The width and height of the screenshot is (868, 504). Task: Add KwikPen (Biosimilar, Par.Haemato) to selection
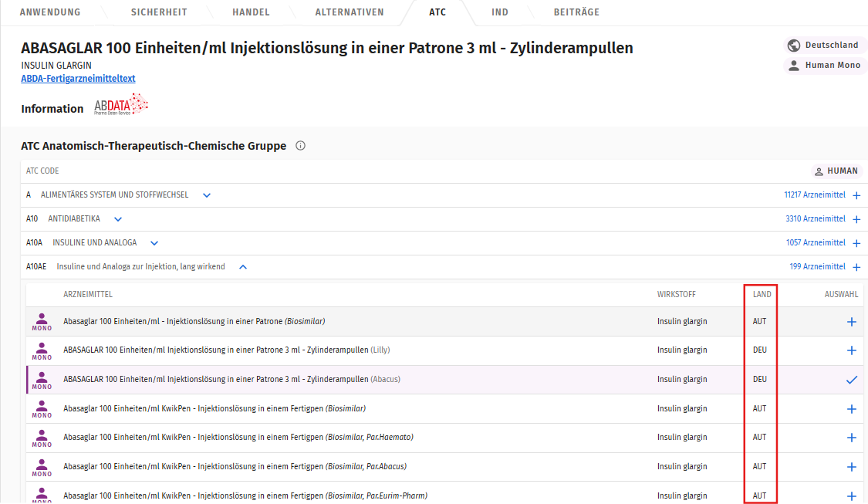(851, 438)
